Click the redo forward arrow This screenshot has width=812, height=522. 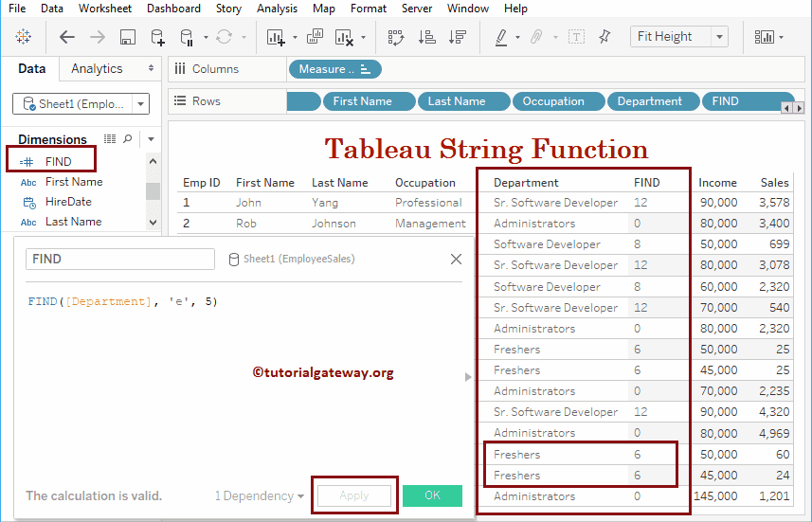pyautogui.click(x=97, y=37)
